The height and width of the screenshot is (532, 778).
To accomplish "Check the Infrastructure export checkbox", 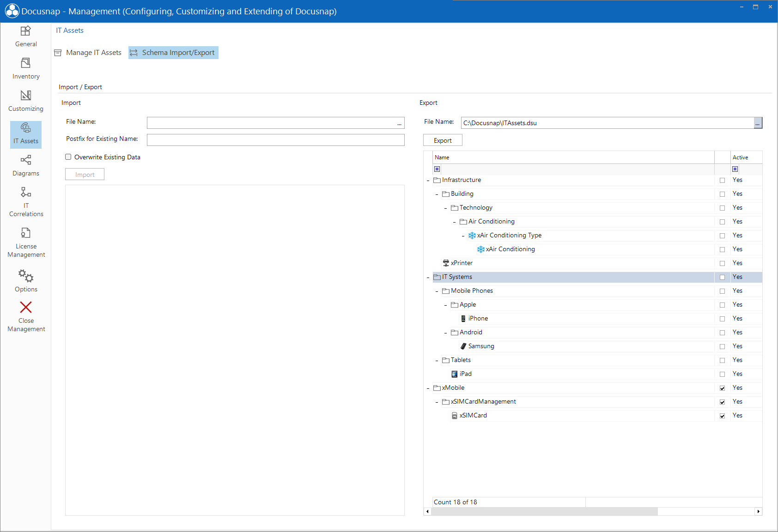I will click(722, 180).
